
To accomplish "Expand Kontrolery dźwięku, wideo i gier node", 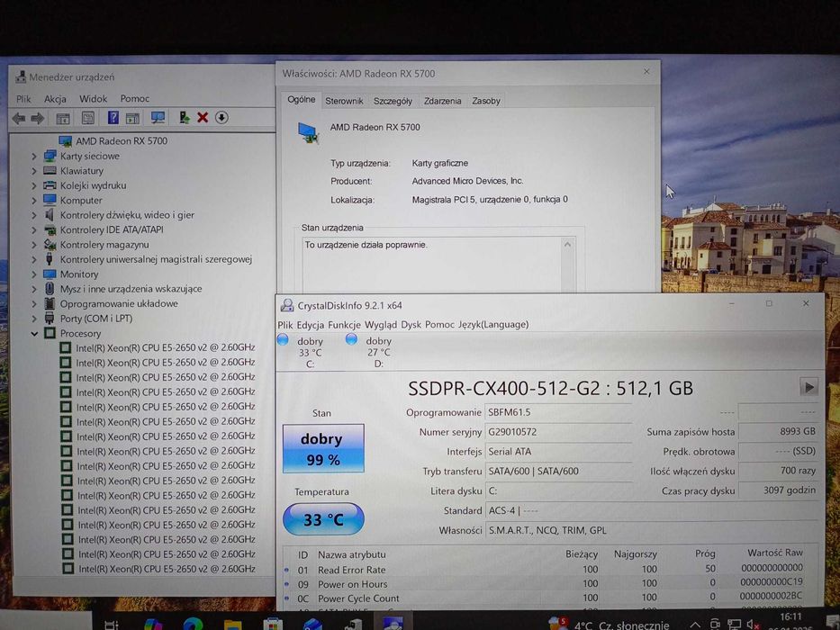I will (34, 215).
